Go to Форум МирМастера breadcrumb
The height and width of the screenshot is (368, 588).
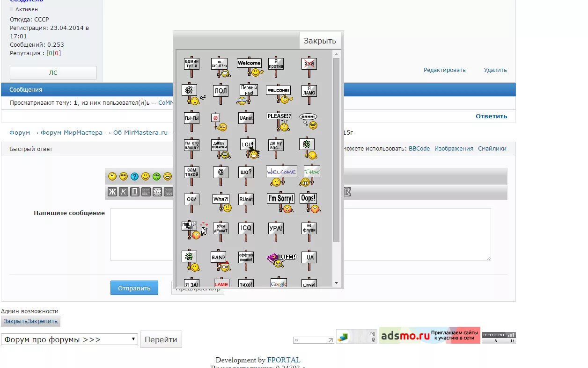pos(71,133)
